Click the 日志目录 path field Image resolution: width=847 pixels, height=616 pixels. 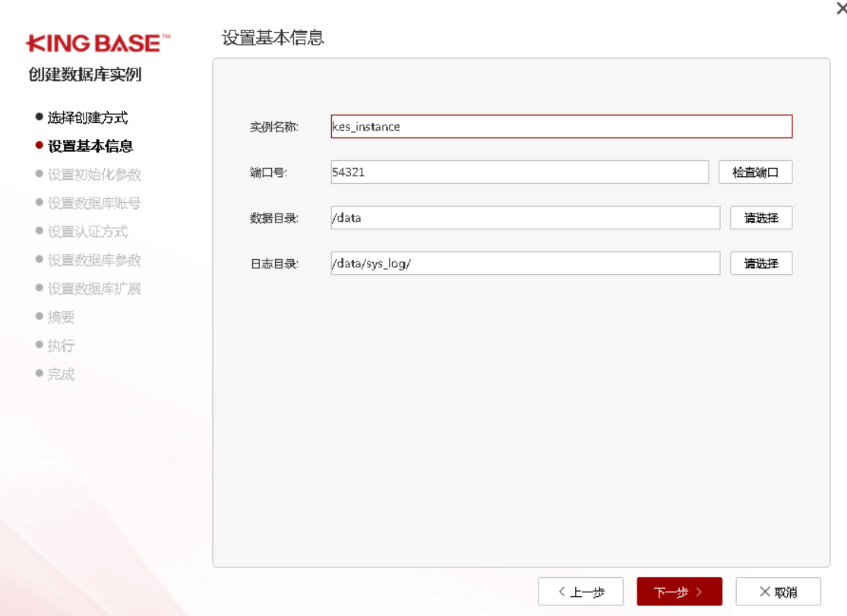pyautogui.click(x=525, y=264)
